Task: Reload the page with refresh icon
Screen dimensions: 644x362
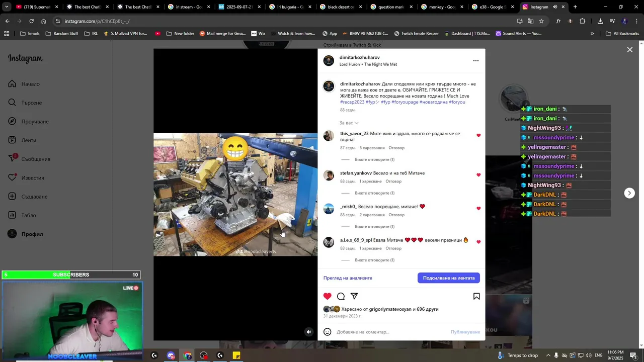Action: click(x=31, y=21)
